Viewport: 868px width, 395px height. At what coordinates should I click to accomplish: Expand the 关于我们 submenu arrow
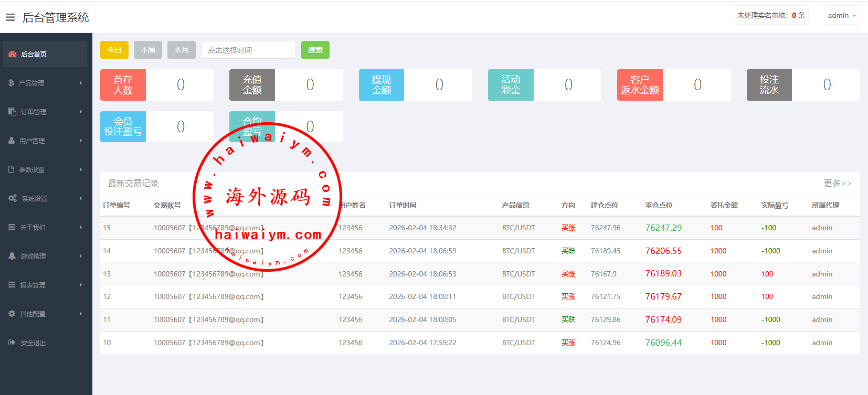coord(81,227)
